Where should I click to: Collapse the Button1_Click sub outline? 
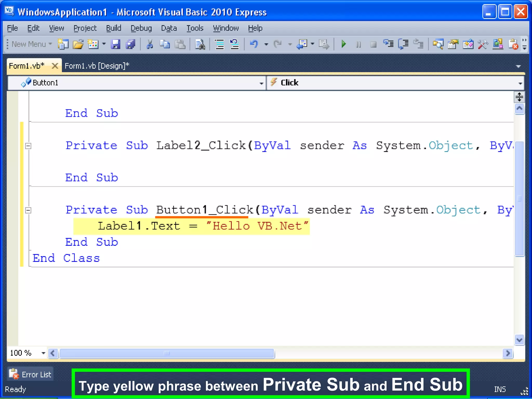pyautogui.click(x=28, y=210)
